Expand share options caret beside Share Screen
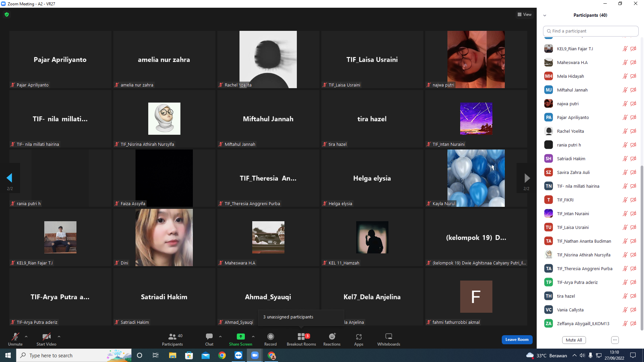 click(x=253, y=337)
